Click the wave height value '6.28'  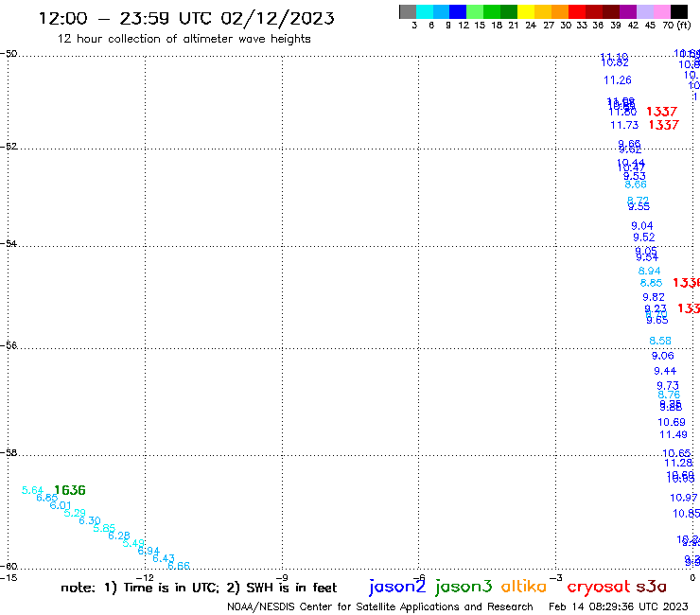point(119,536)
